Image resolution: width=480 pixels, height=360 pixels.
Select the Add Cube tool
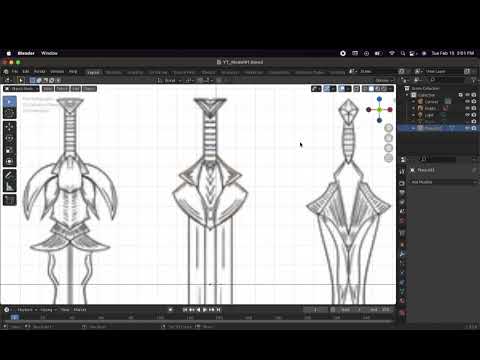[9, 200]
